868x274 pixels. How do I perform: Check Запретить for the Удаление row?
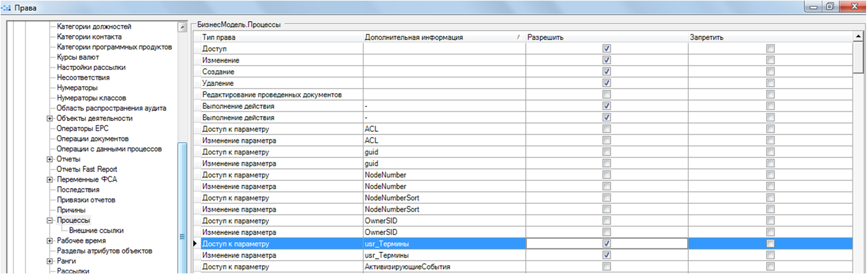click(770, 83)
